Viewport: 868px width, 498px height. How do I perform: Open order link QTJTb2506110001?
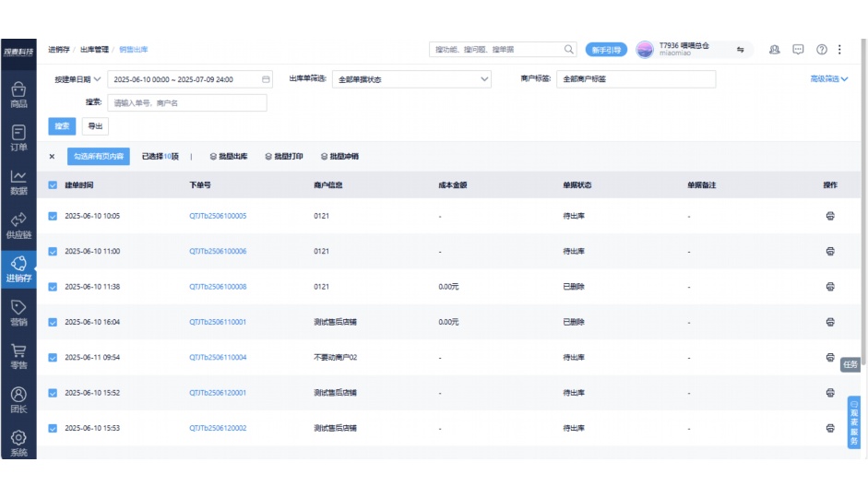pyautogui.click(x=218, y=322)
